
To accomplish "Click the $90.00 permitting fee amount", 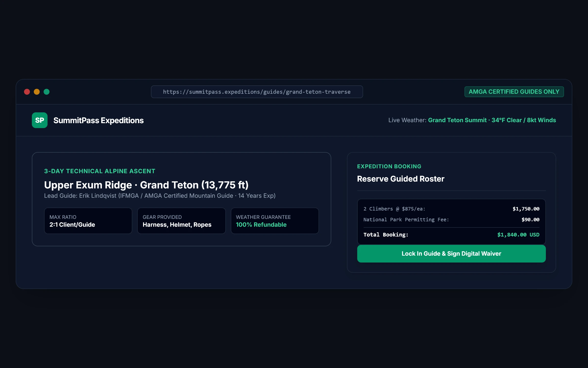I will point(530,220).
